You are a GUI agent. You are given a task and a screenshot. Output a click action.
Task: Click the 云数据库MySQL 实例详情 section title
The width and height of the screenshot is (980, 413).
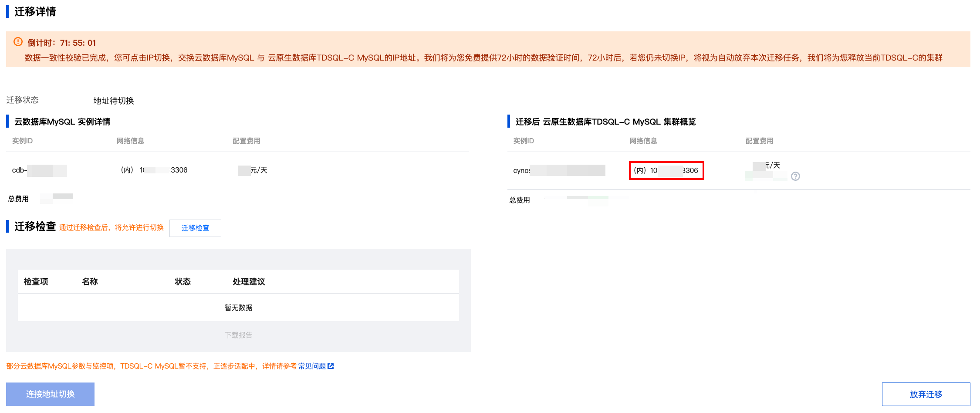(x=62, y=122)
